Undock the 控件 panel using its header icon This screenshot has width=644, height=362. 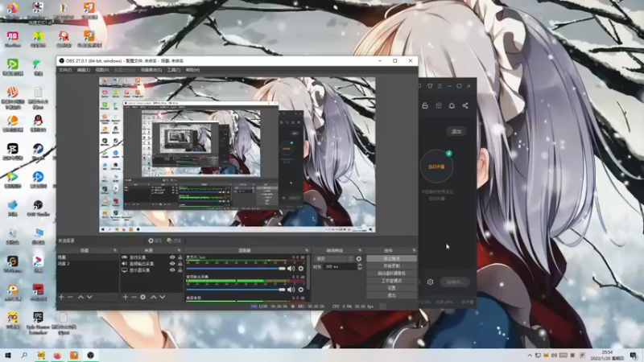414,250
